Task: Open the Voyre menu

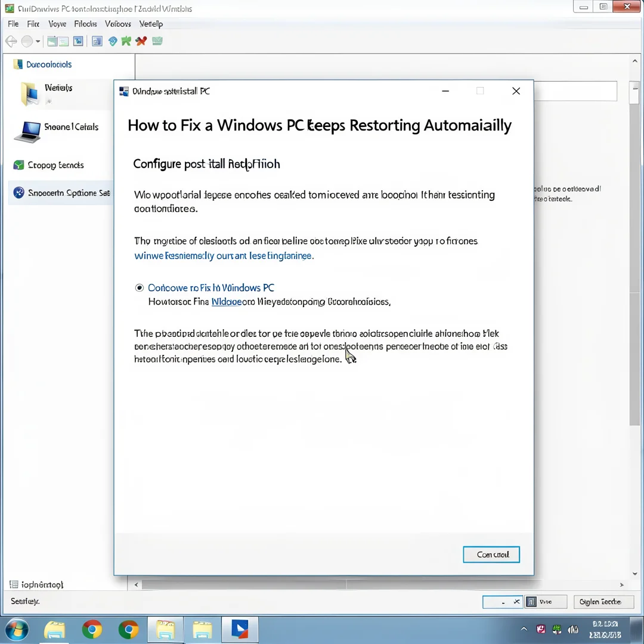Action: 57,24
